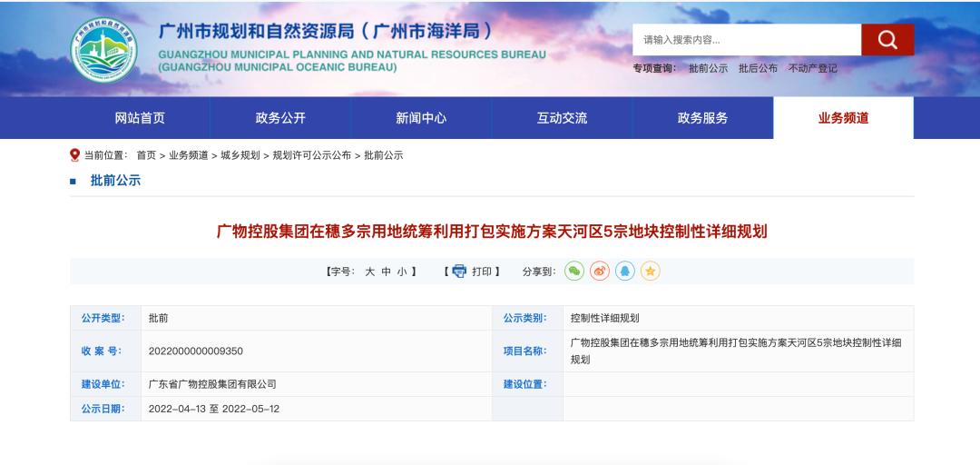980x465 pixels.
Task: Click the 字号 label
Action: (340, 272)
